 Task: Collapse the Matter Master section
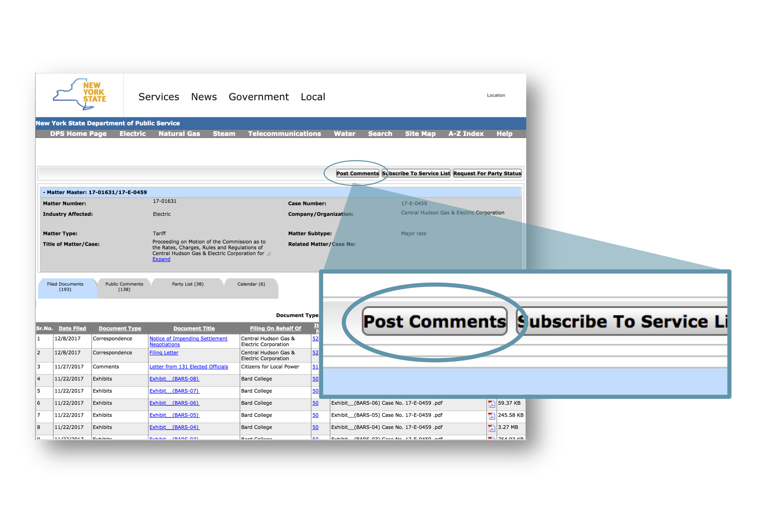44,192
